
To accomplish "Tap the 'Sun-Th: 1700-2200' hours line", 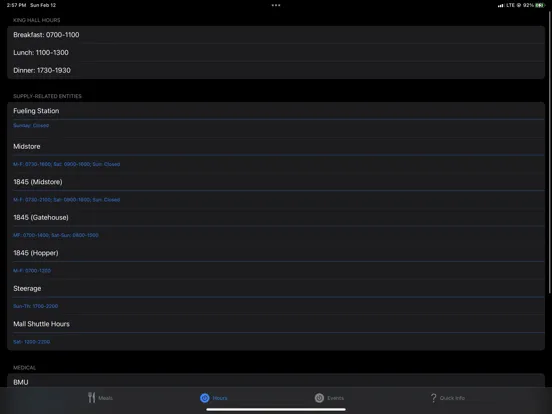I will 36,306.
